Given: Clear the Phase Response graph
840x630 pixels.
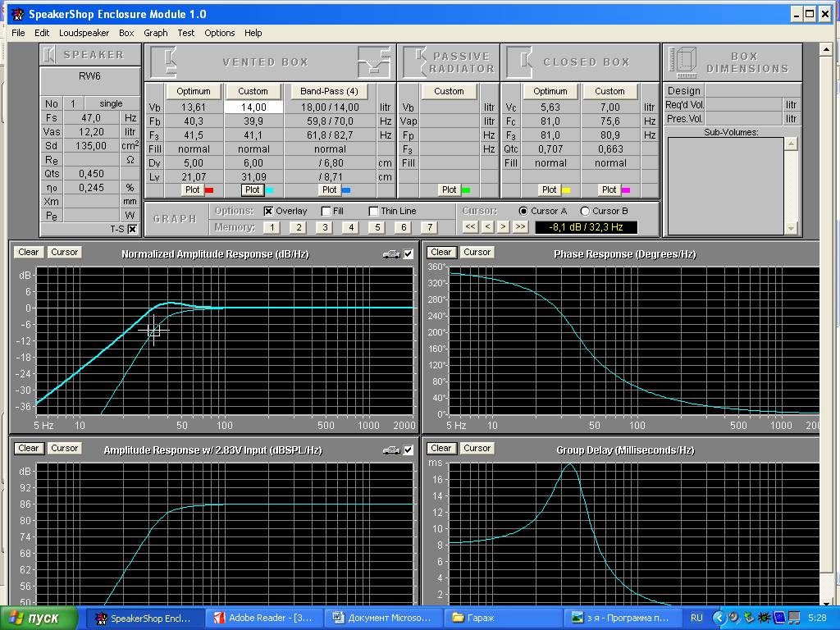Looking at the screenshot, I should 441,252.
